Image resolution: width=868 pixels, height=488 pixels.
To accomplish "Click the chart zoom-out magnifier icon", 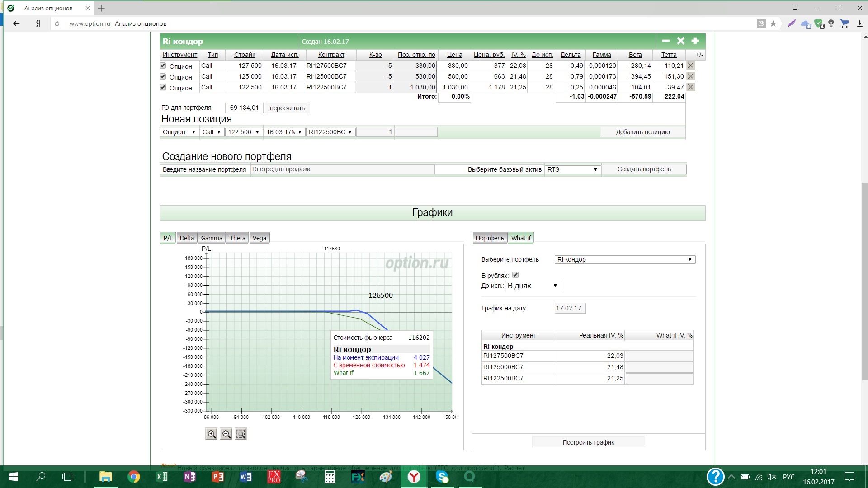I will coord(226,434).
